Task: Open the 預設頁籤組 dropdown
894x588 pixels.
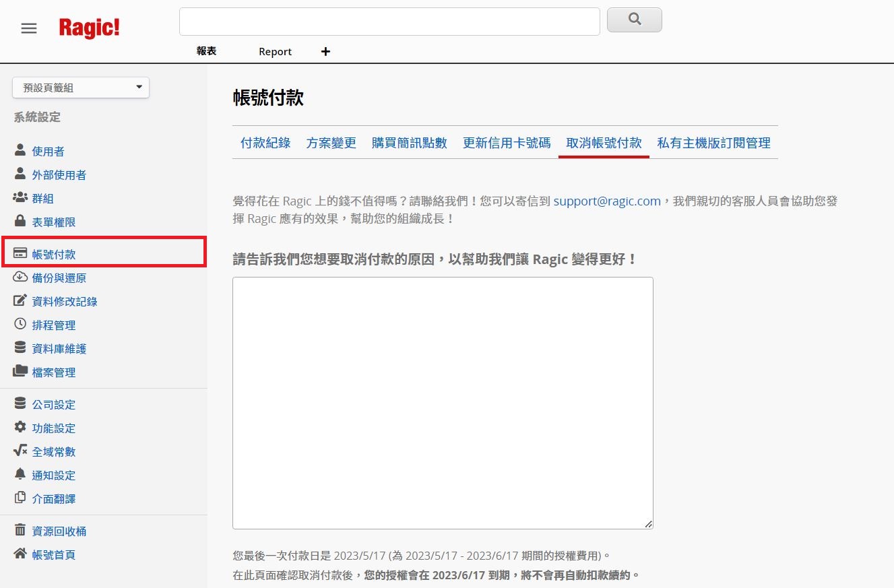Action: tap(81, 88)
